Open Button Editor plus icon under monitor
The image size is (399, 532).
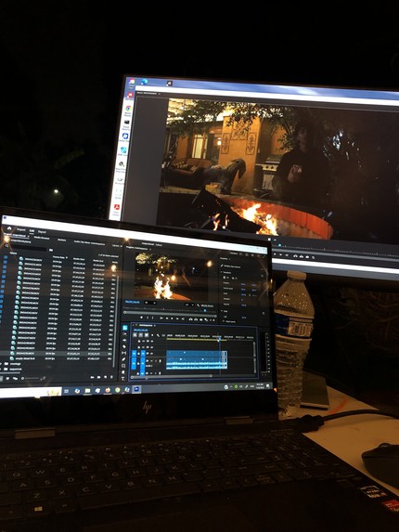point(213,320)
